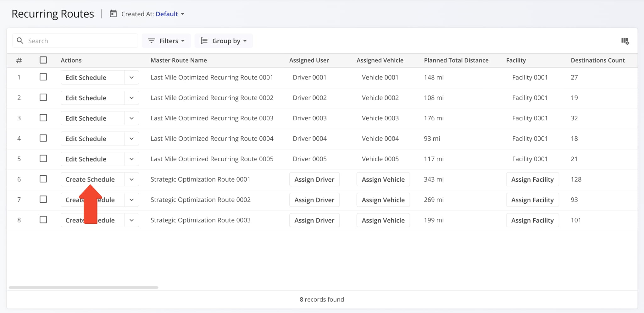Select the header select-all checkbox
Viewport: 644px width, 313px height.
pyautogui.click(x=43, y=60)
